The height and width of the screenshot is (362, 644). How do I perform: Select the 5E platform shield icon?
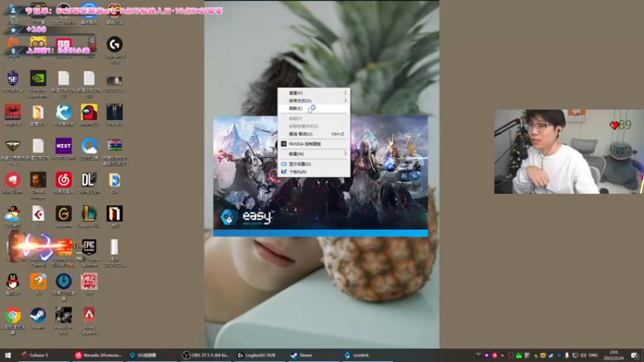pos(13,81)
